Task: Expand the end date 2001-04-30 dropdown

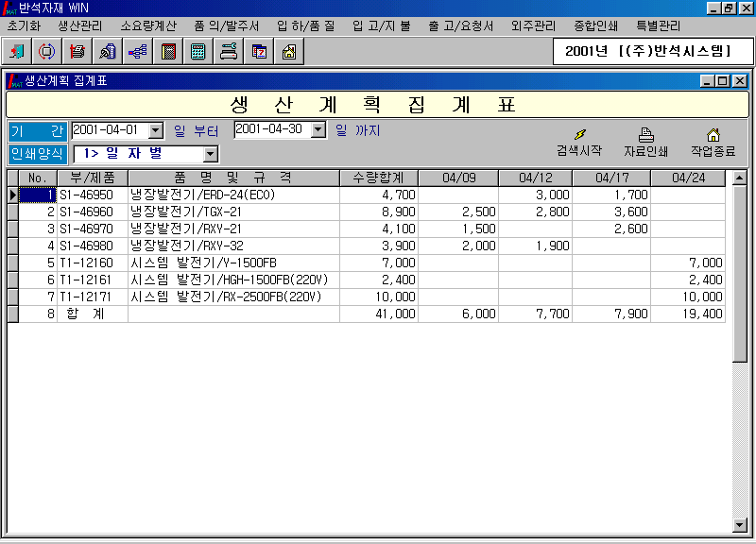Action: 318,130
